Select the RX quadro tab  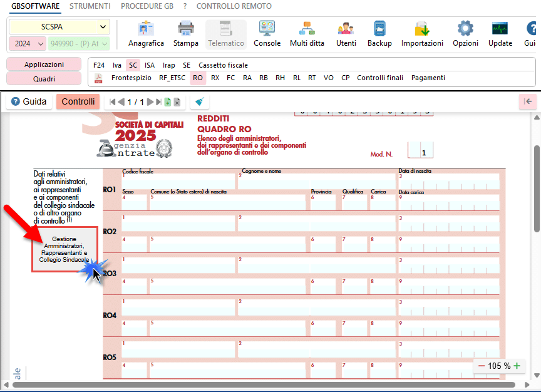pyautogui.click(x=215, y=78)
